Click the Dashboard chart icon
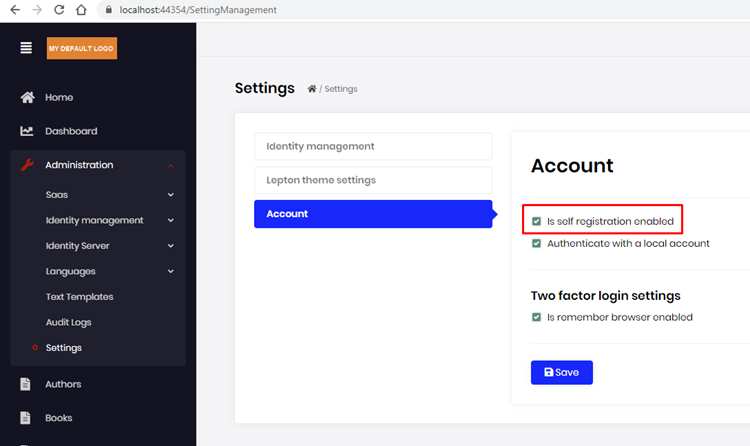This screenshot has width=750, height=446. [x=28, y=131]
